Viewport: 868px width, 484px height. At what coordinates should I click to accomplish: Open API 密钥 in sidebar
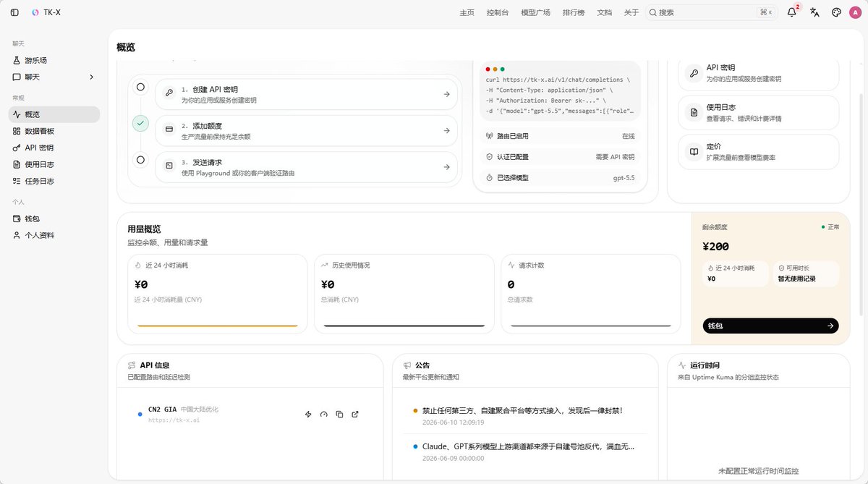click(54, 148)
